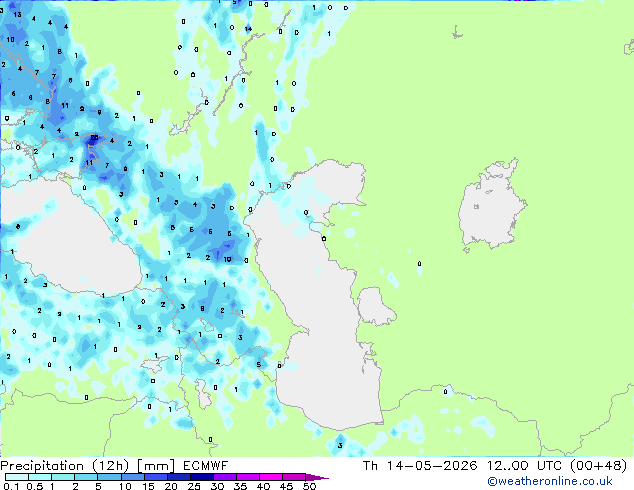634x490 pixels.
Task: Click the (00+48) forecast offset text
Action: click(598, 466)
